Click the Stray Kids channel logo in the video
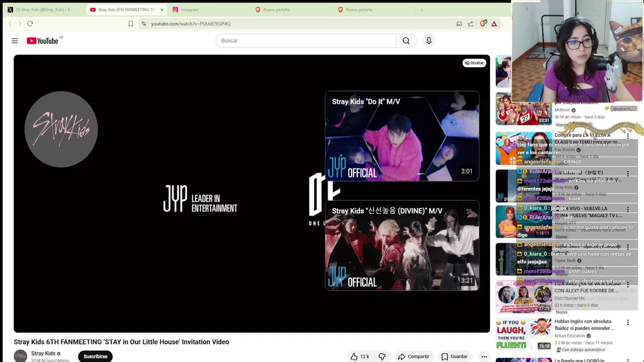644x362 pixels. [61, 129]
